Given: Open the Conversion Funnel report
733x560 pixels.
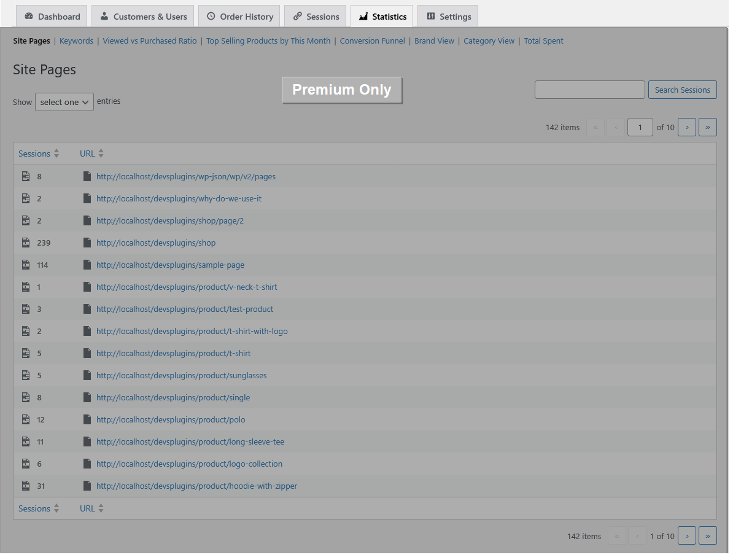Looking at the screenshot, I should [x=372, y=41].
